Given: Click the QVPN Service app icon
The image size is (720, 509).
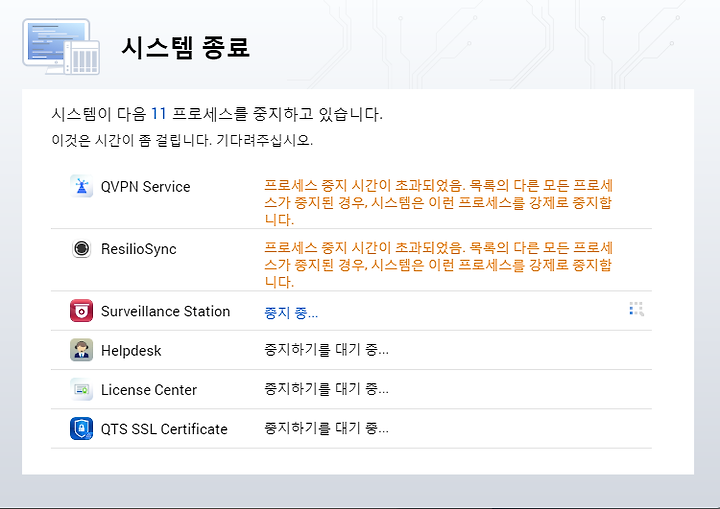Looking at the screenshot, I should click(x=81, y=187).
